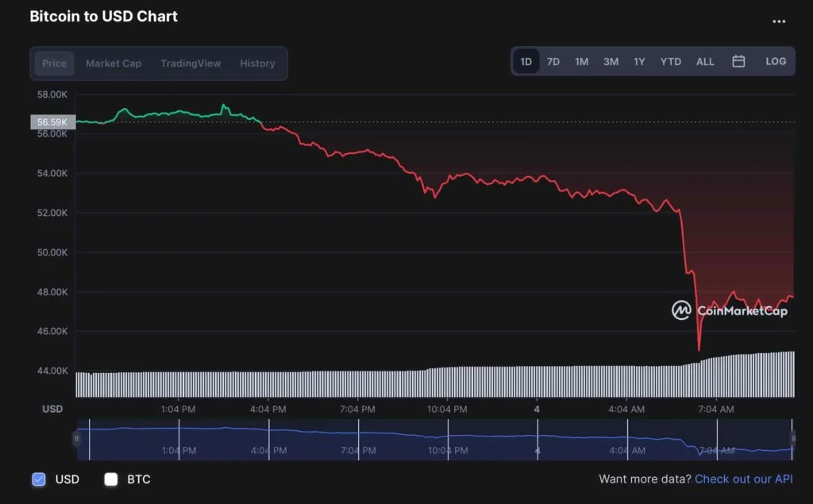The height and width of the screenshot is (504, 813).
Task: Select the 1D time range
Action: pos(526,61)
